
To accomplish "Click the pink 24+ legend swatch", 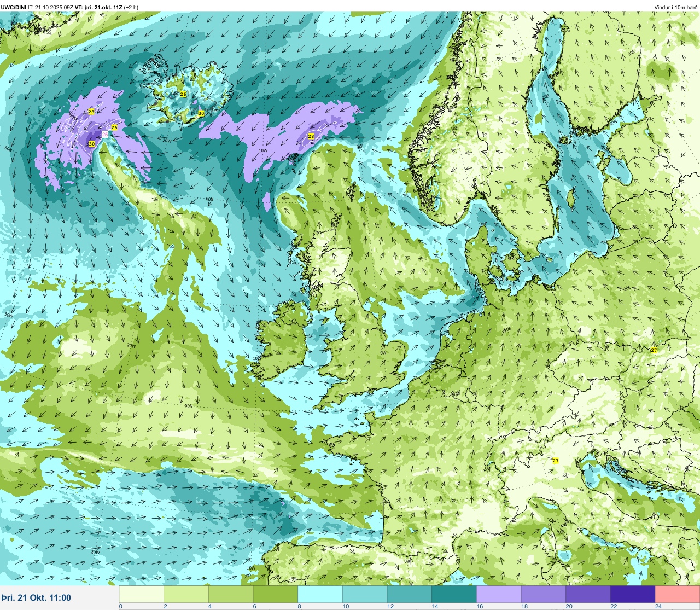I will coord(678,594).
